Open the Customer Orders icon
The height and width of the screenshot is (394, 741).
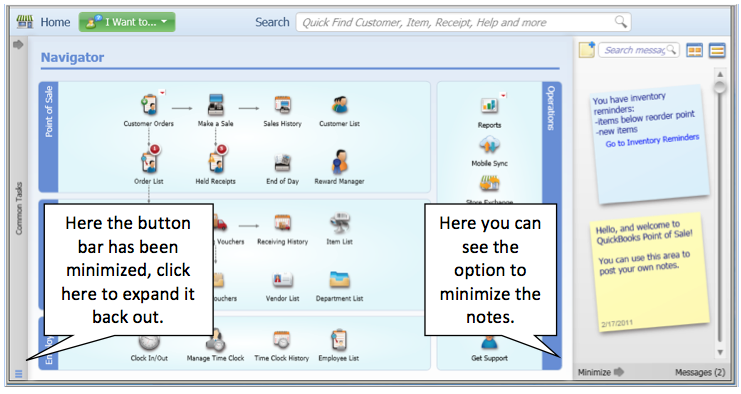(149, 105)
